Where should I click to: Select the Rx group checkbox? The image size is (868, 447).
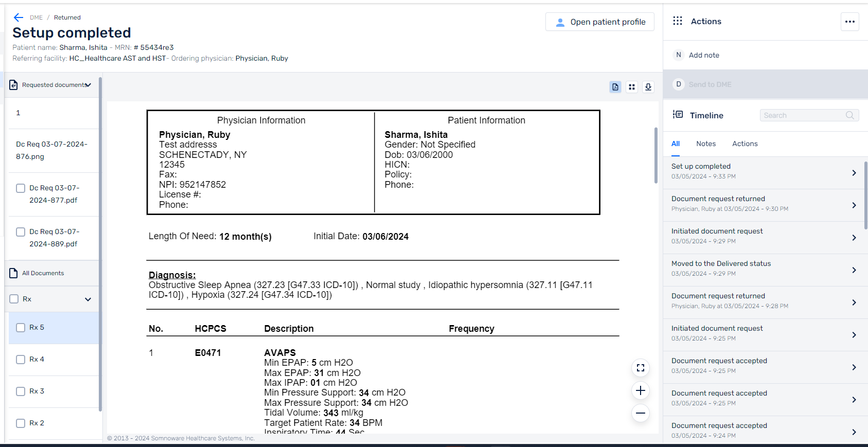click(14, 299)
